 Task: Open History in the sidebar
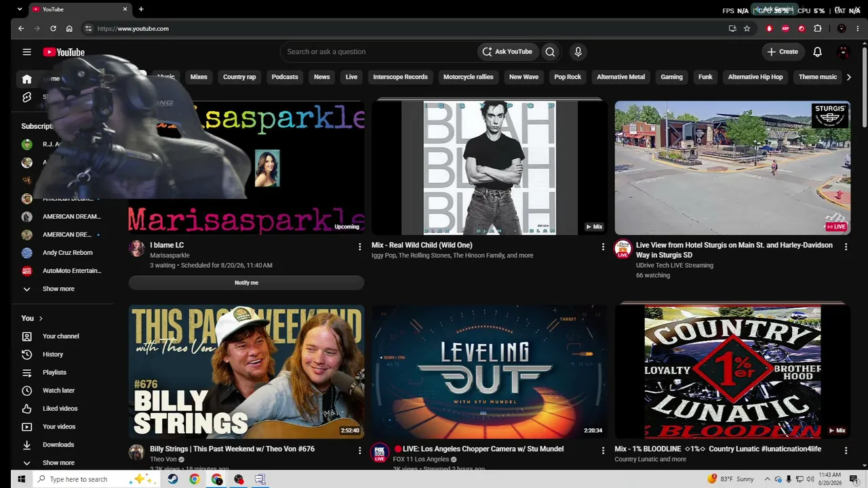(53, 354)
